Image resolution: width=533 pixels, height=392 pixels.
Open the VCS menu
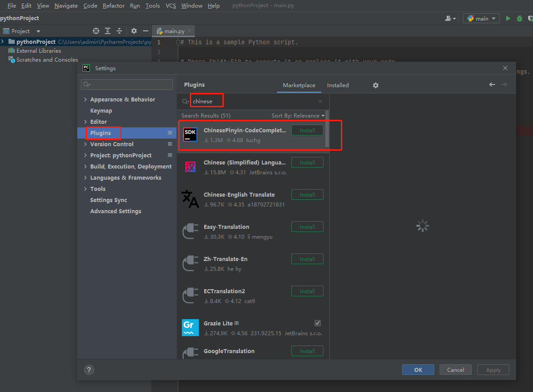[x=171, y=5]
